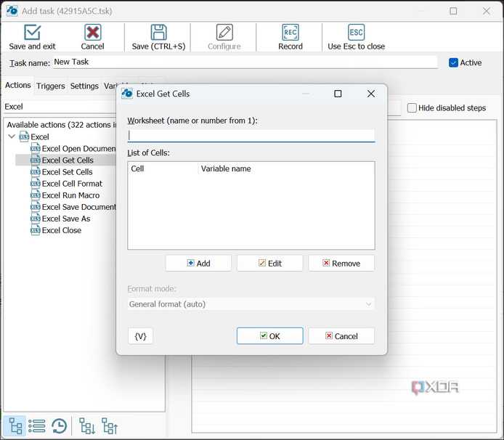Maximize the Add task window
The height and width of the screenshot is (440, 504).
pos(453,11)
